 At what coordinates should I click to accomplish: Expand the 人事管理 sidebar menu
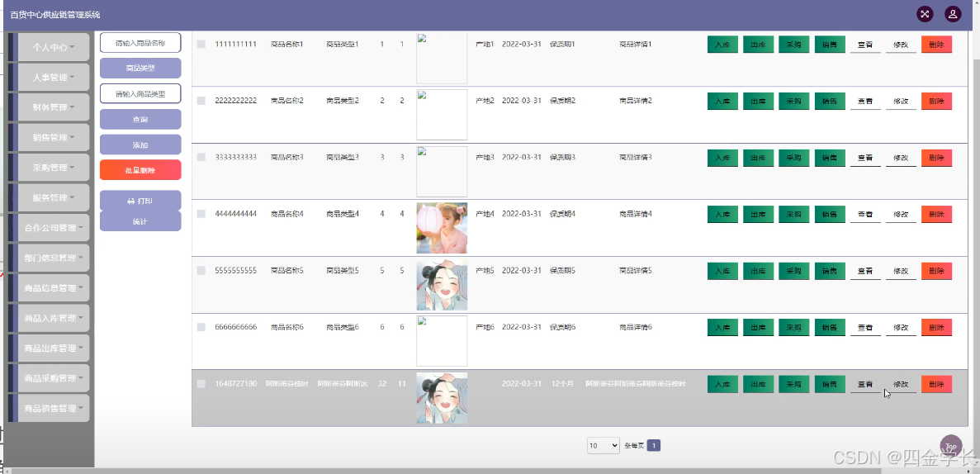coord(54,78)
